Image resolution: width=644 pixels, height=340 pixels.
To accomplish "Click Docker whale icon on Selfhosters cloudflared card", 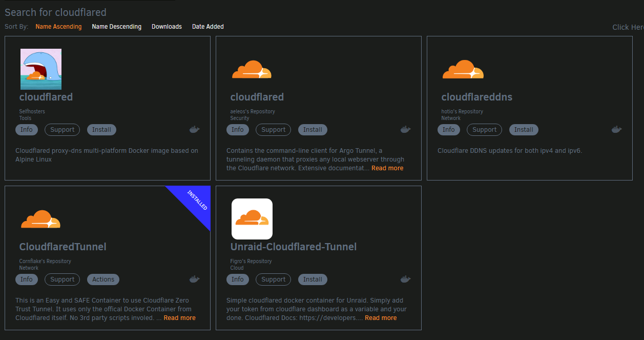I will pyautogui.click(x=194, y=130).
